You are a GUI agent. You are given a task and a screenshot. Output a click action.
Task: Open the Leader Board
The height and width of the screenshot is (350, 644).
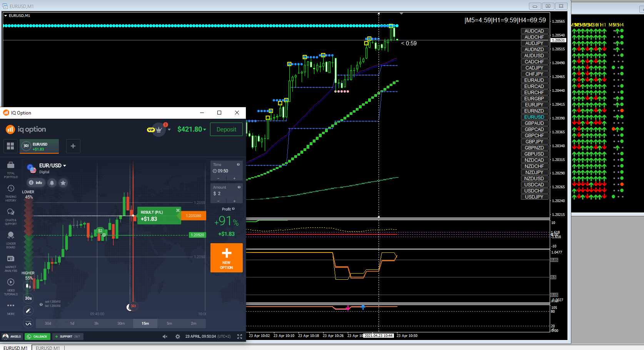click(11, 240)
